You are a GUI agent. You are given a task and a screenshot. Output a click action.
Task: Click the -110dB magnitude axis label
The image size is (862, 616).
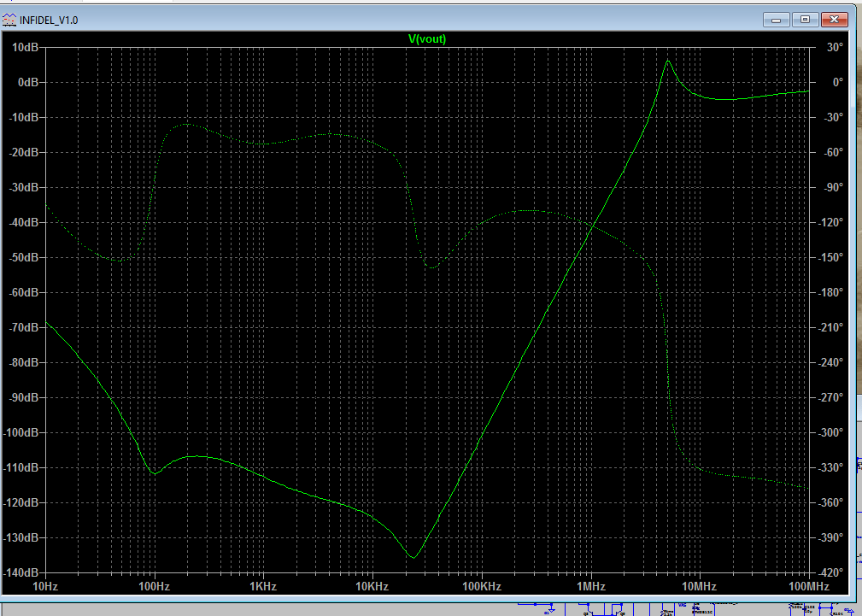tap(21, 467)
